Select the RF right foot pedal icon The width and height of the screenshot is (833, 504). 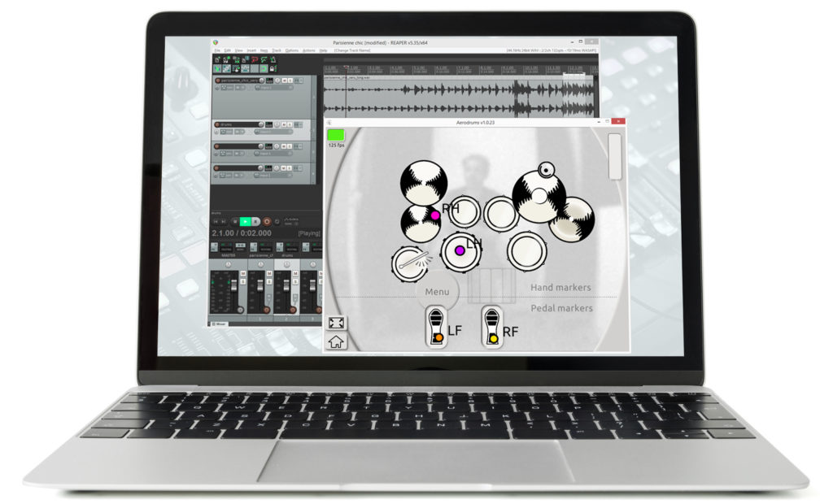[x=492, y=328]
